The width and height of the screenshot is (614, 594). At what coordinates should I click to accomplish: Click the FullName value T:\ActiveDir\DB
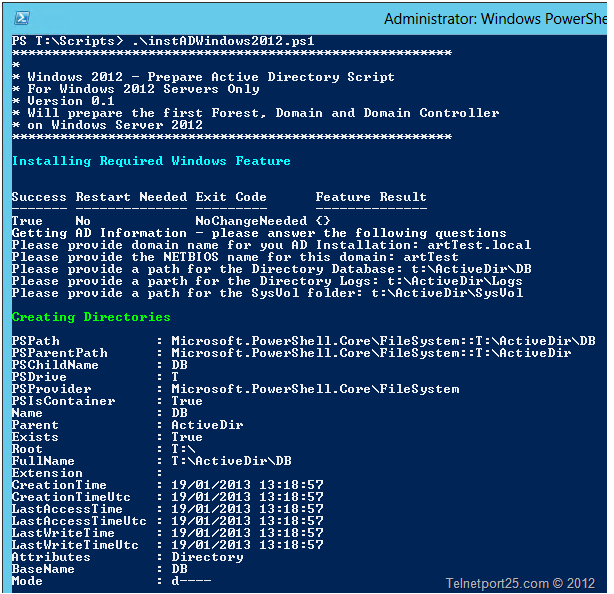coord(231,461)
